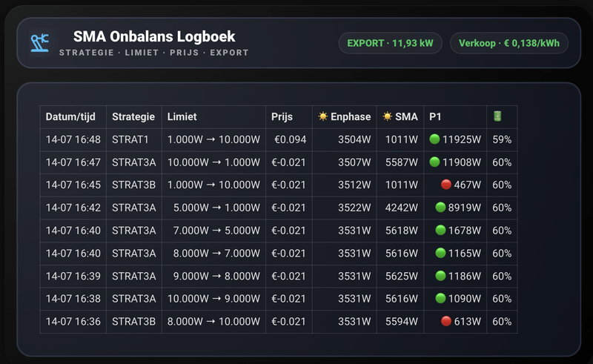Click the green dot beside 1090W

click(440, 298)
